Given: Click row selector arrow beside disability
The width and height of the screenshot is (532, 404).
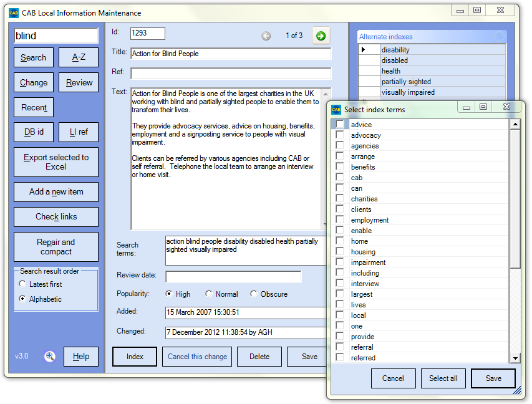Looking at the screenshot, I should pos(369,49).
